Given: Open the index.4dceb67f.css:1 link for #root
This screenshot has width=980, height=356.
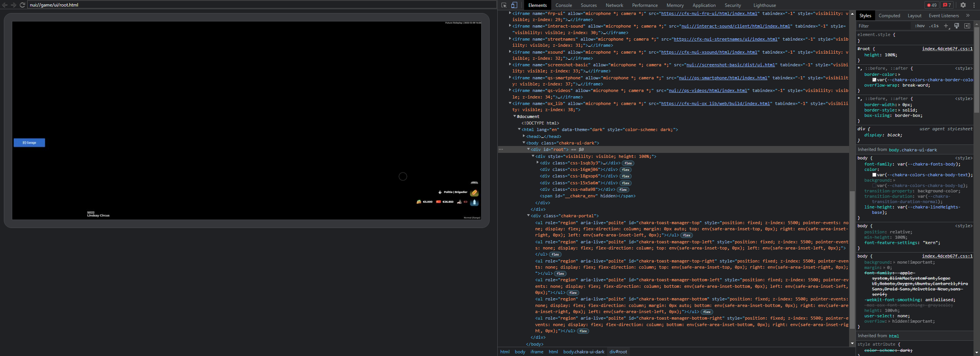Looking at the screenshot, I should point(947,49).
